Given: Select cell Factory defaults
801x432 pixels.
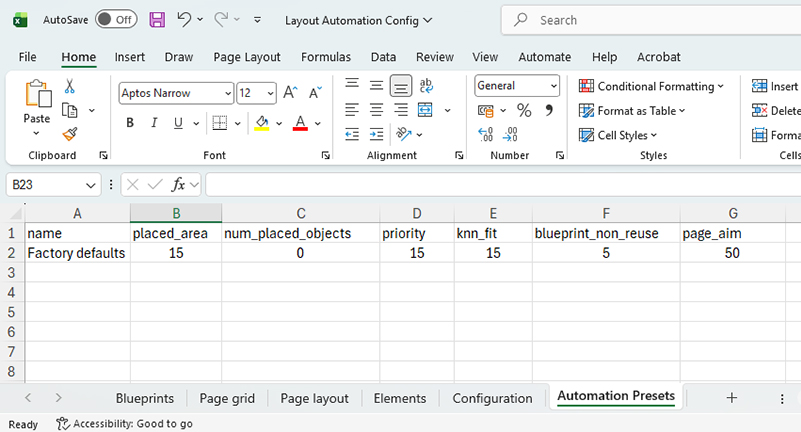Looking at the screenshot, I should (x=77, y=253).
